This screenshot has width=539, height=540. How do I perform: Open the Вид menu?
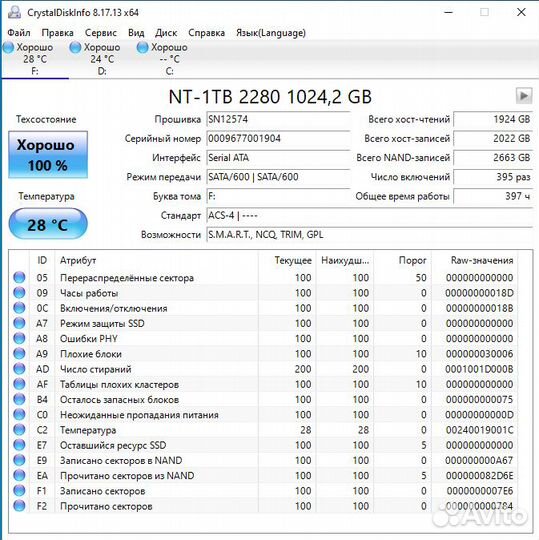click(x=136, y=33)
